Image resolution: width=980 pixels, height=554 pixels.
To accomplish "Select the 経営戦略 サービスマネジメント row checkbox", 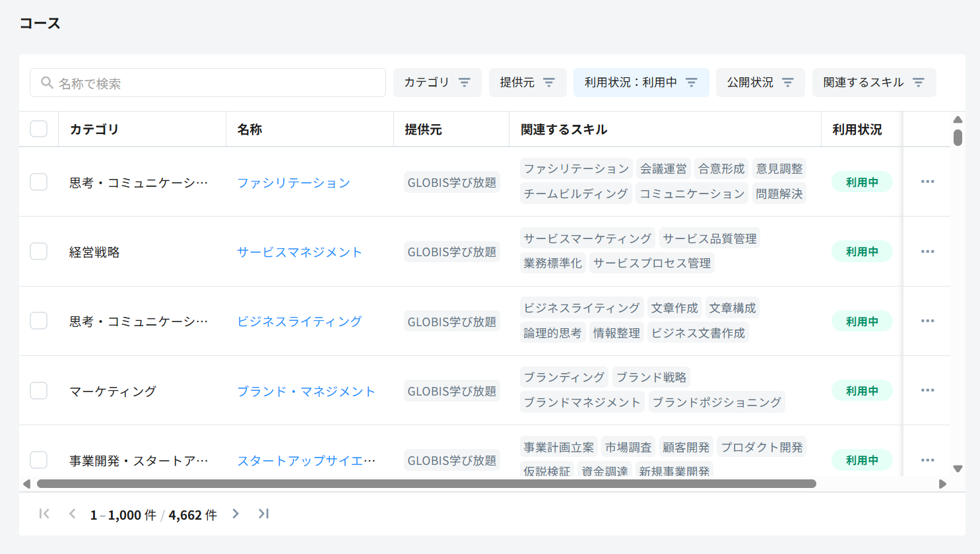I will coord(39,252).
